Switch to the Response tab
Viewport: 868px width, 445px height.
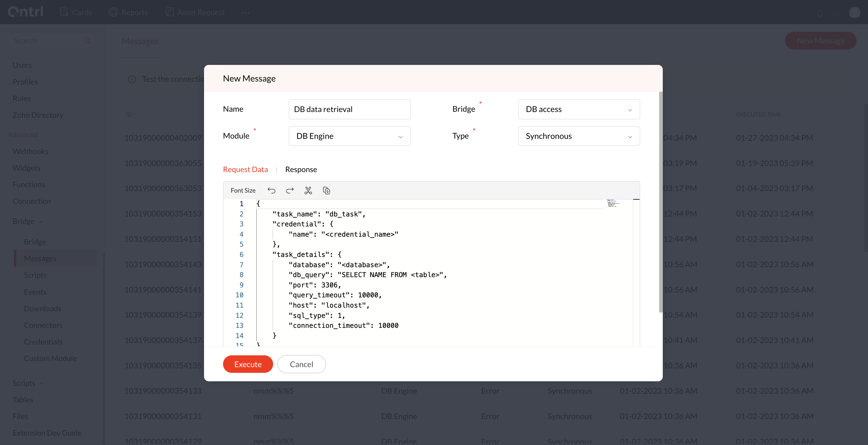(x=301, y=169)
